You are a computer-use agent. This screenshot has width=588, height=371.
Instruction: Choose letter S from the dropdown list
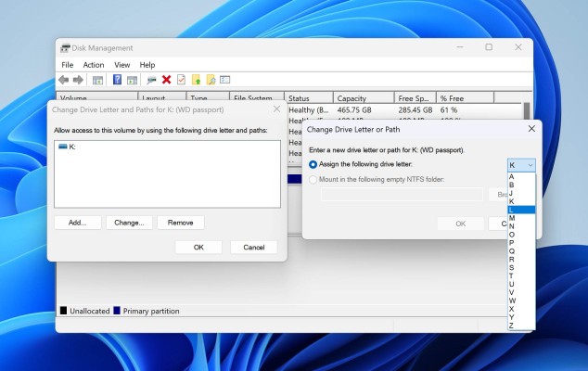[x=521, y=267]
